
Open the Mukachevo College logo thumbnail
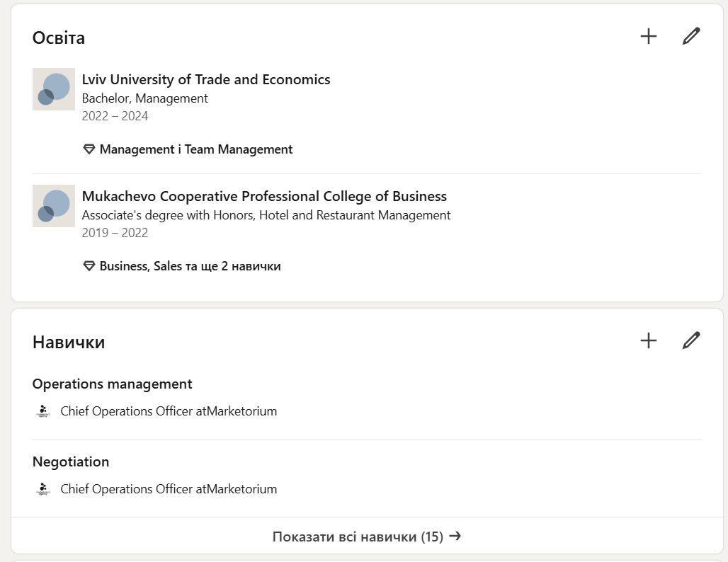(x=54, y=206)
